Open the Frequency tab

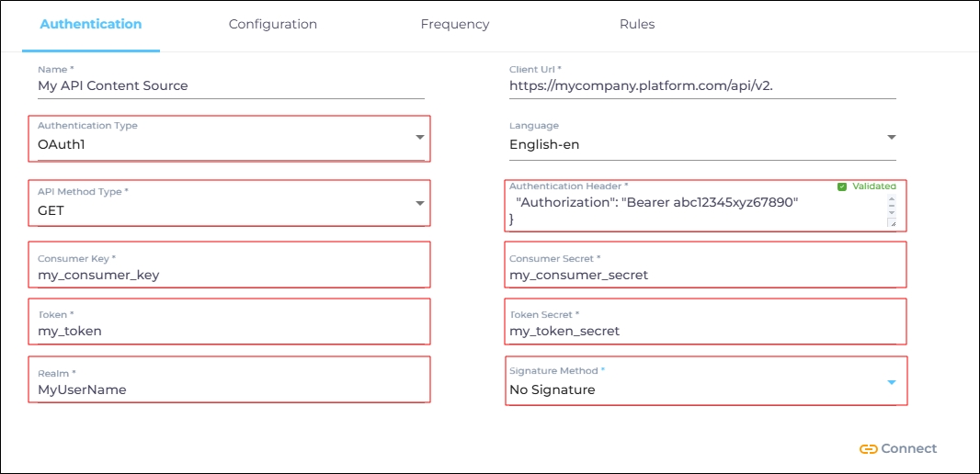pos(455,25)
